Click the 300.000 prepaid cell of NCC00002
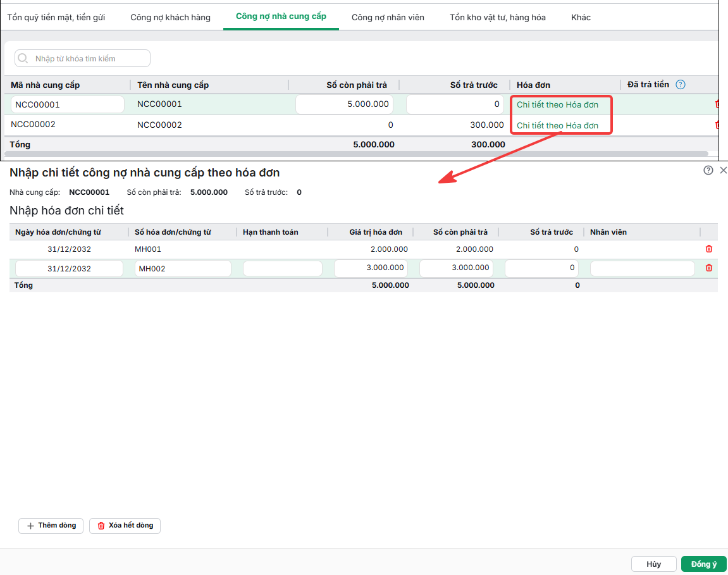The height and width of the screenshot is (575, 728). (x=486, y=125)
